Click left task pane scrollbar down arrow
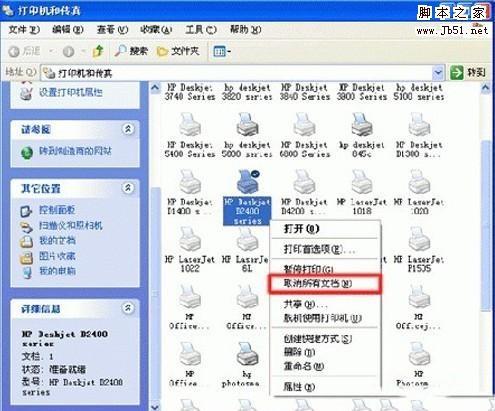 pyautogui.click(x=155, y=407)
